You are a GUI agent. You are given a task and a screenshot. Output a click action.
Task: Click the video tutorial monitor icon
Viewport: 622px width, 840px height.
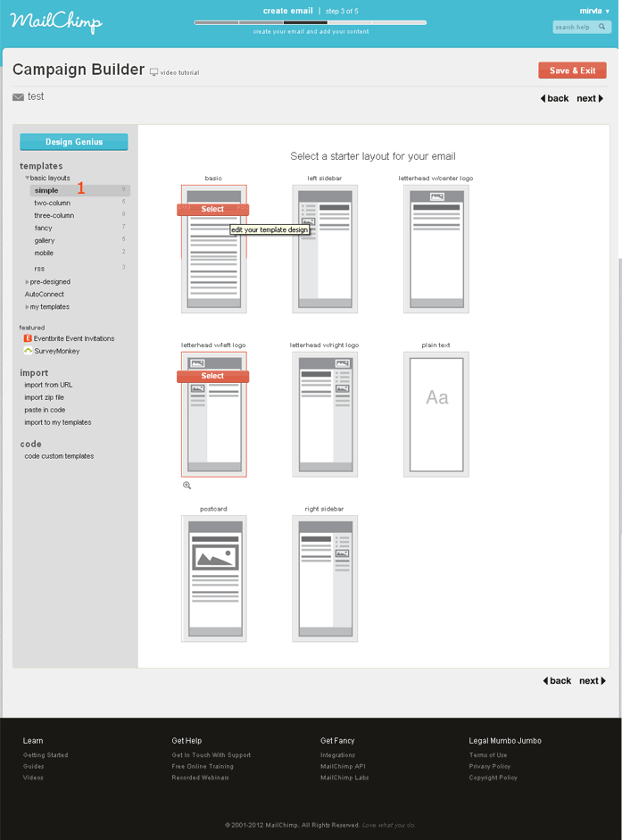153,71
